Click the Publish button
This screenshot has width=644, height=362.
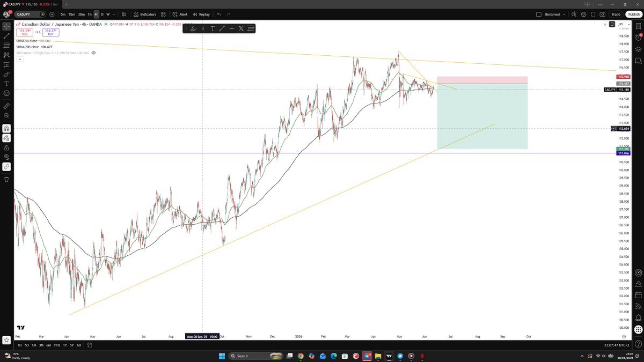(x=633, y=14)
